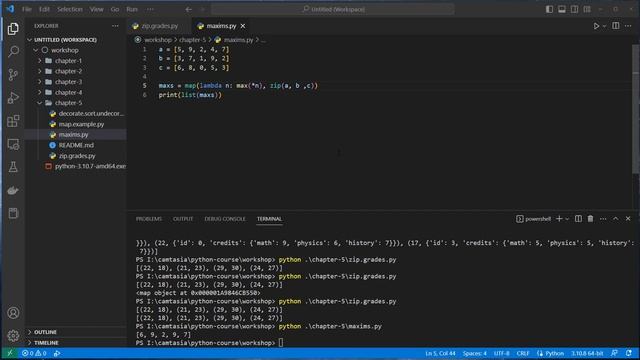The width and height of the screenshot is (640, 360).
Task: Open the Search view in activity bar
Action: [x=13, y=51]
